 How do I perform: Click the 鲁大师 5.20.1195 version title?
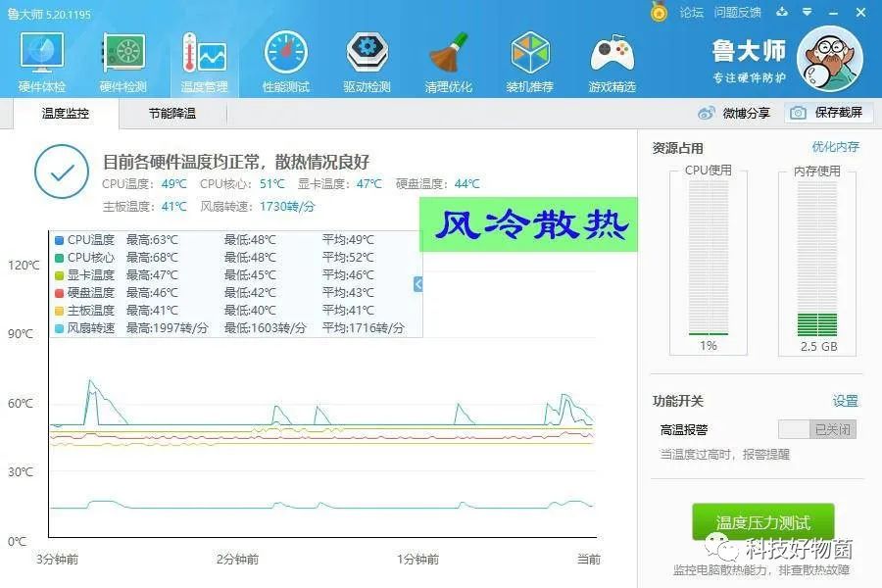(49, 14)
